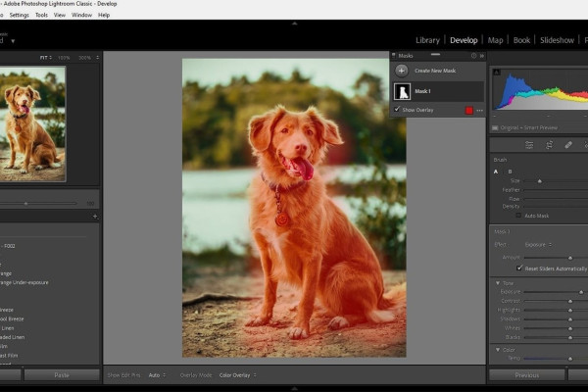The image size is (588, 392).
Task: Select the Crop overlay tool icon
Action: [x=549, y=145]
